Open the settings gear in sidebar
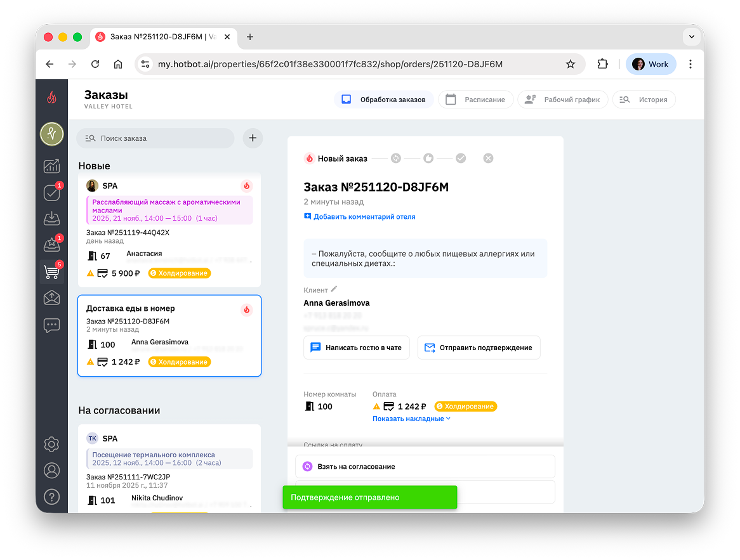This screenshot has width=740, height=560. tap(51, 445)
